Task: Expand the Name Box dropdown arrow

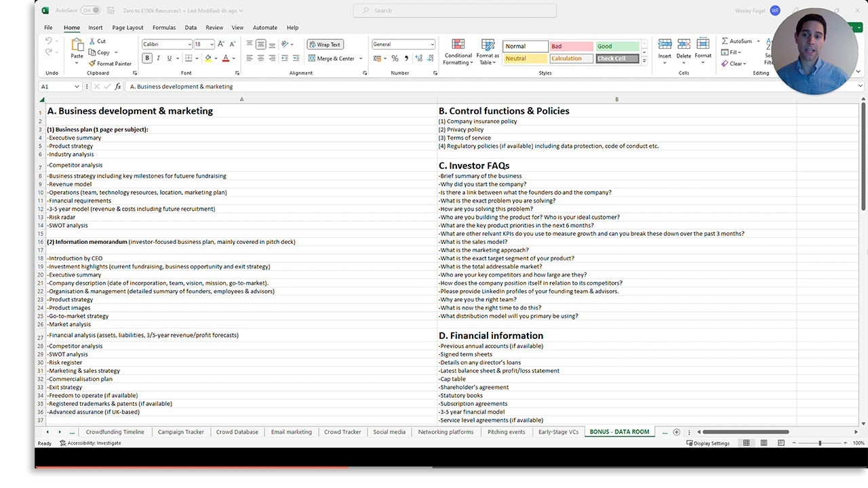Action: click(77, 87)
